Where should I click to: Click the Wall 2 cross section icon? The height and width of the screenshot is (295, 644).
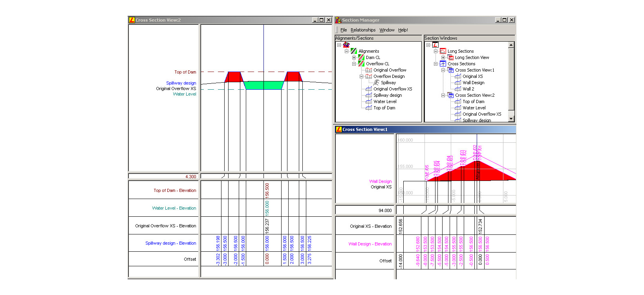(x=458, y=89)
